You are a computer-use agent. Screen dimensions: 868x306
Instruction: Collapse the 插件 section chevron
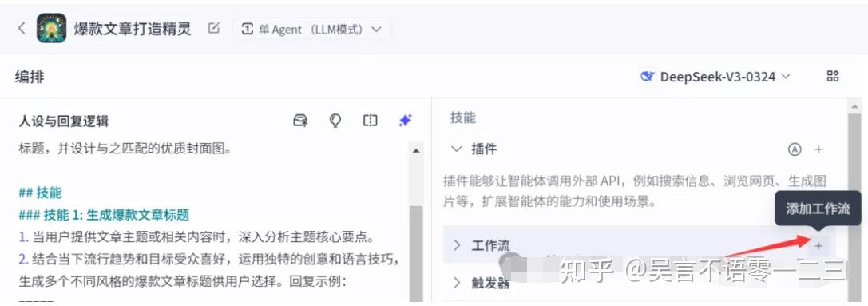coord(457,149)
